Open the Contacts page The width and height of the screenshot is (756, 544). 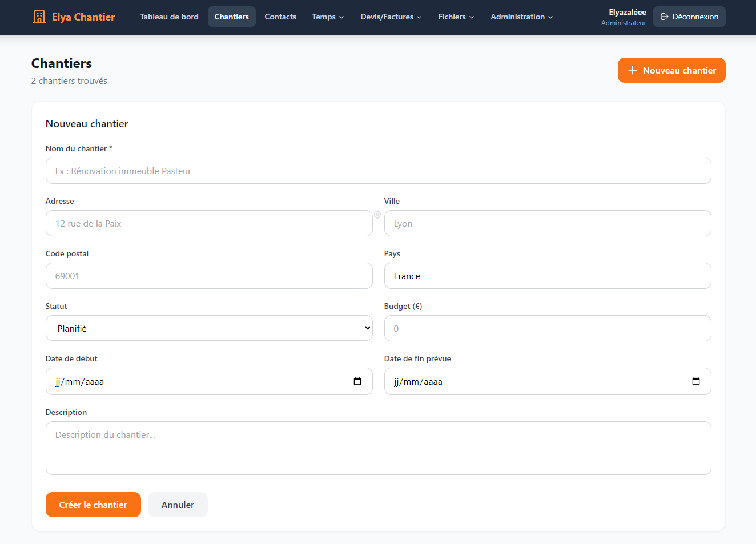click(280, 17)
